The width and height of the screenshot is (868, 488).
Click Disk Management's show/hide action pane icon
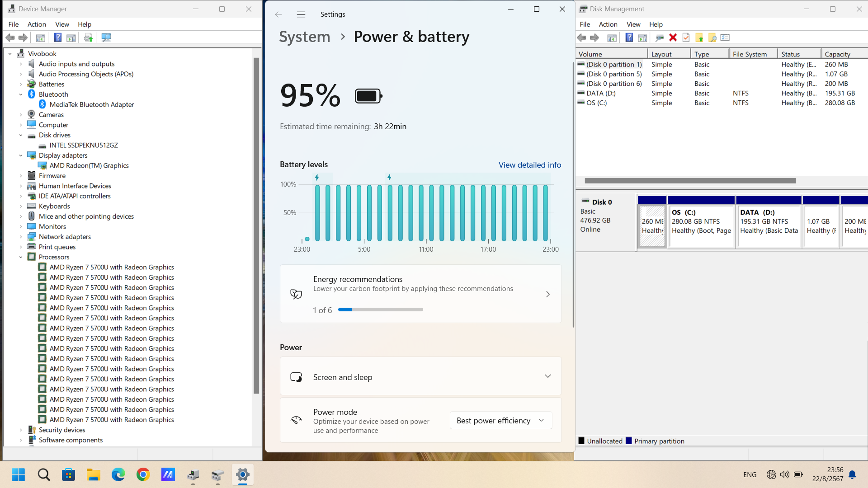(x=642, y=38)
